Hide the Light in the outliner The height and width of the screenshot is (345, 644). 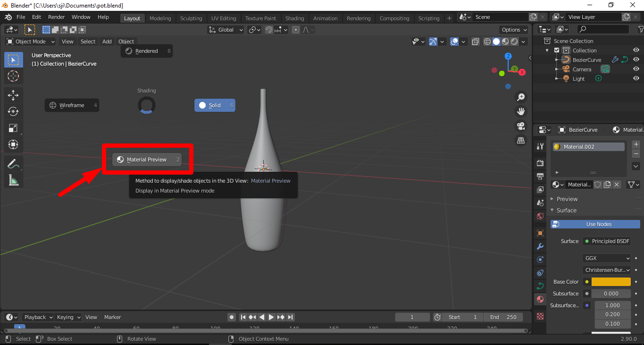click(x=636, y=78)
